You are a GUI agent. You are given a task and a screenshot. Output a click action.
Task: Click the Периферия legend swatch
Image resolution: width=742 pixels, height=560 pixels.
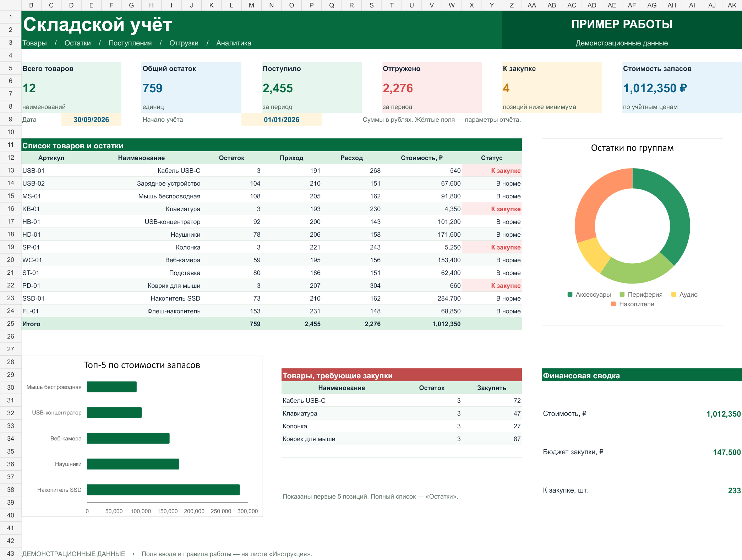(622, 294)
